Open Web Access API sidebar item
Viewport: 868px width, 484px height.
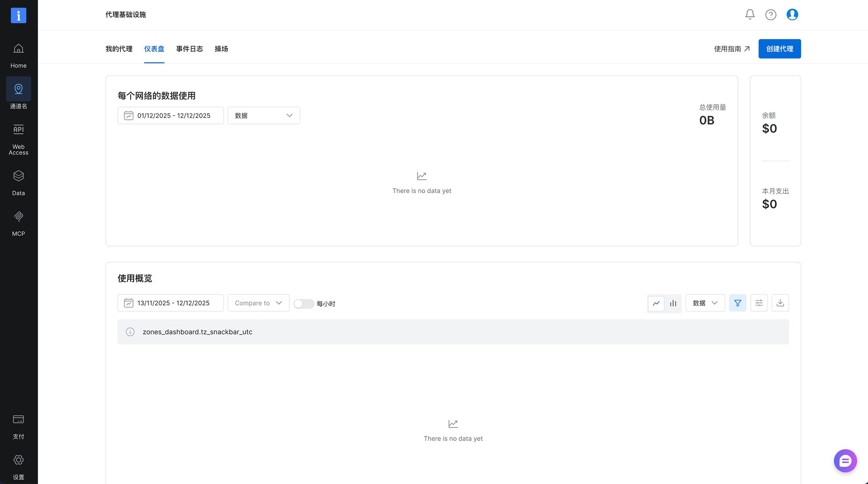tap(19, 140)
